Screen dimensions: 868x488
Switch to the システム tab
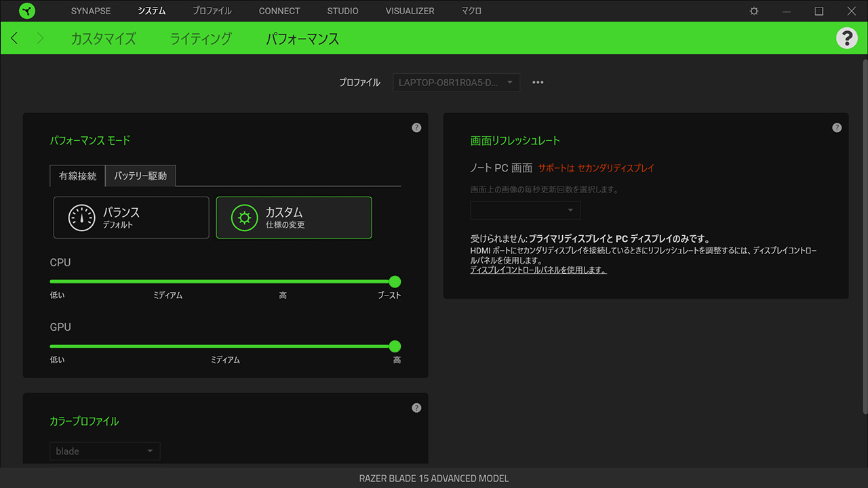[151, 11]
